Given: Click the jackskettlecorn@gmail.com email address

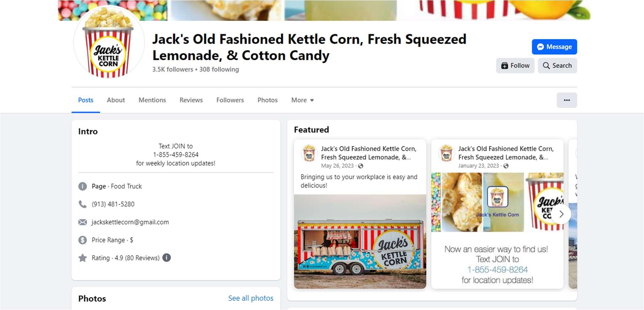Looking at the screenshot, I should (x=130, y=222).
